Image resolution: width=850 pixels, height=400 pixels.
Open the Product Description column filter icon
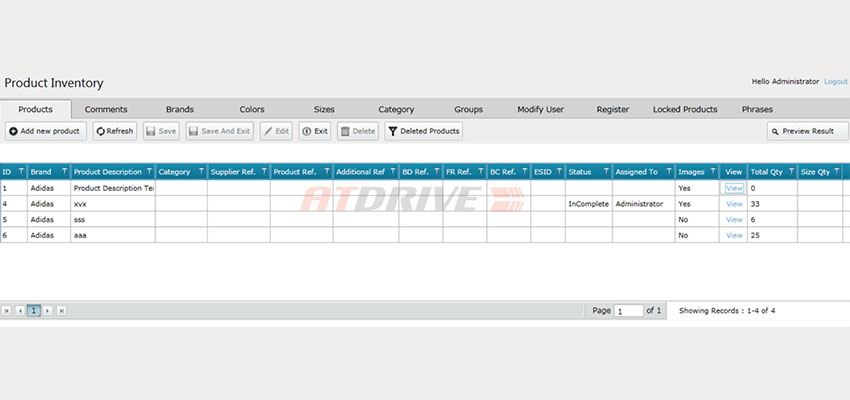149,172
